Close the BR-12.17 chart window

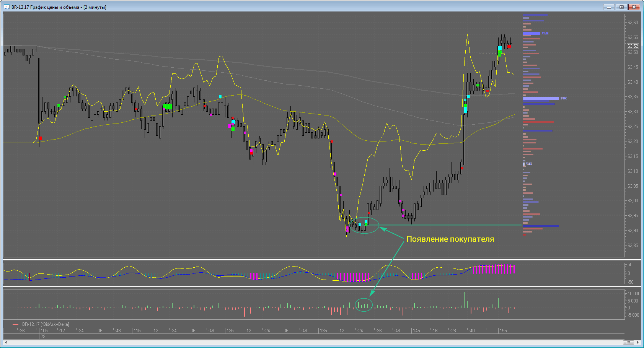[634, 7]
